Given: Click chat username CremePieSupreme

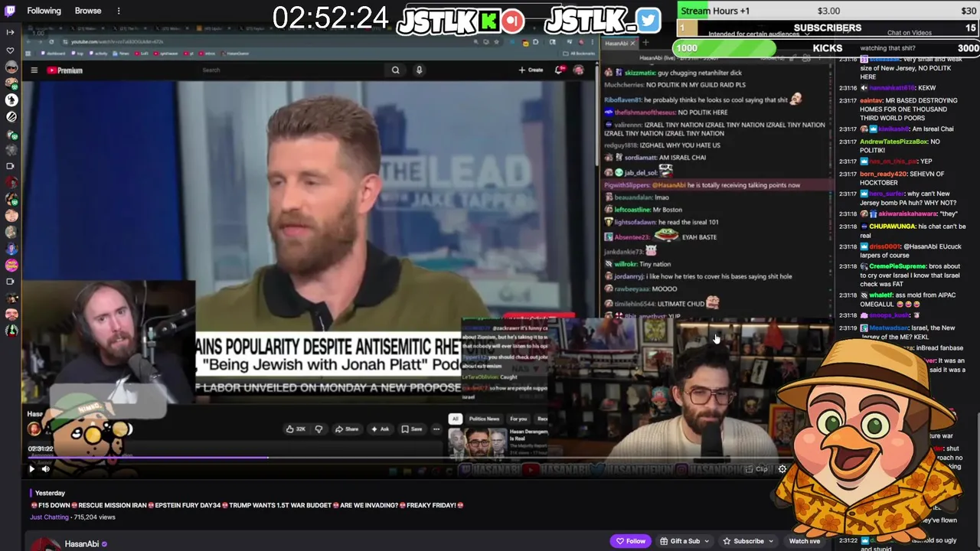Looking at the screenshot, I should (897, 266).
